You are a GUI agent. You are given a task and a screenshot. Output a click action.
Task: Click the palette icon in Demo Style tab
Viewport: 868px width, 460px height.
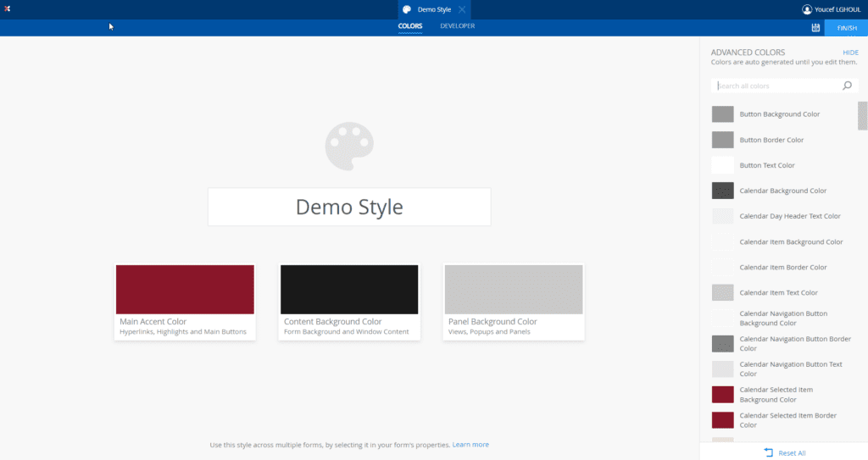pyautogui.click(x=407, y=9)
